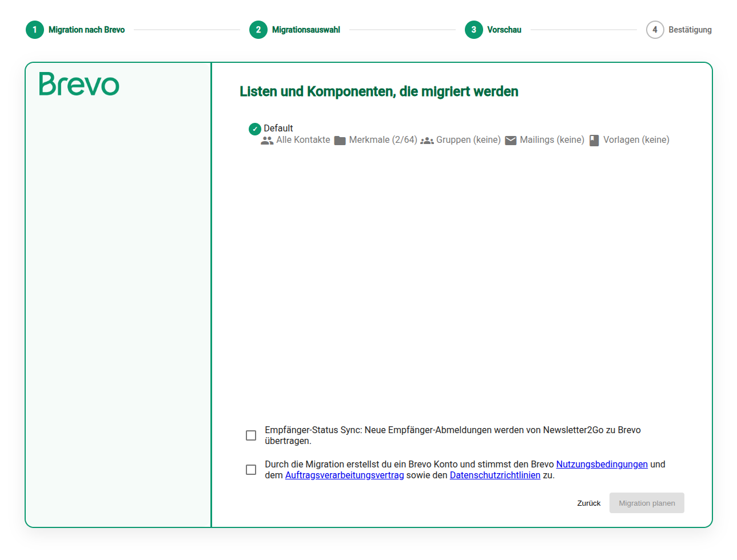Click the Zurück button

coord(589,503)
